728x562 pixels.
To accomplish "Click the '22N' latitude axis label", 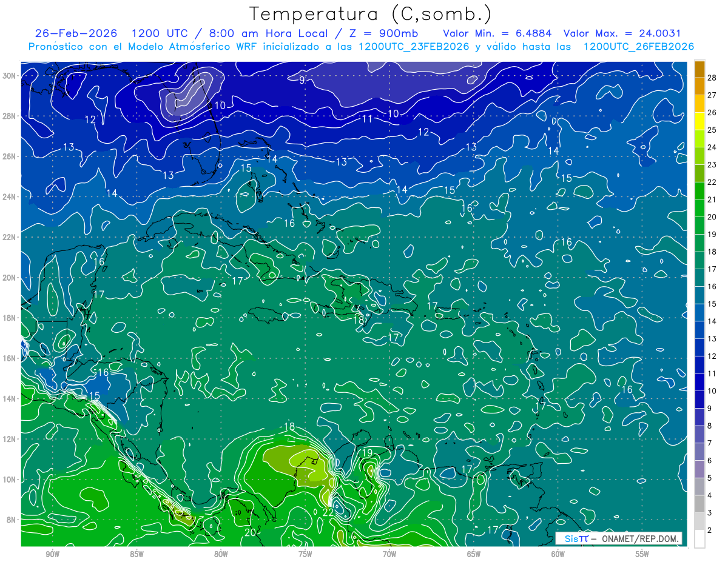I will (x=10, y=237).
